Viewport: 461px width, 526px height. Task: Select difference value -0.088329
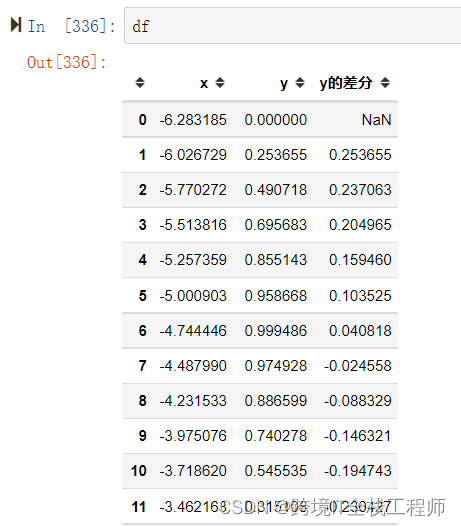(x=358, y=401)
